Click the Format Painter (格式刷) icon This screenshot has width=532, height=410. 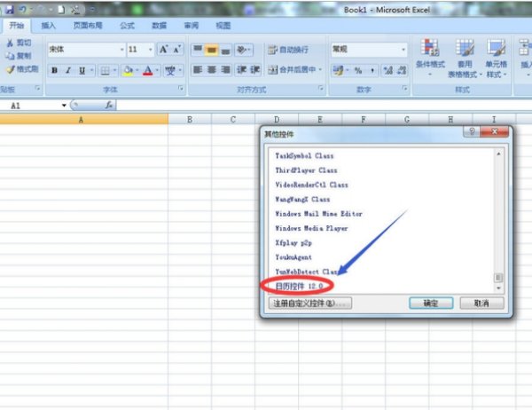pos(22,68)
